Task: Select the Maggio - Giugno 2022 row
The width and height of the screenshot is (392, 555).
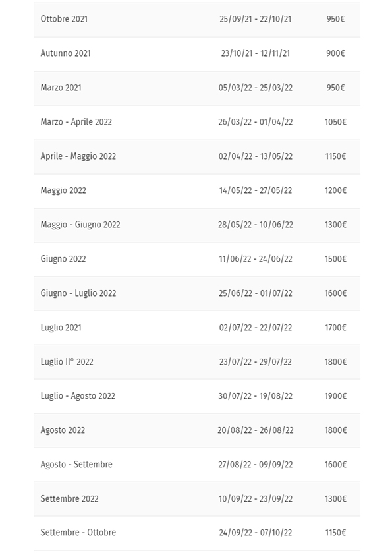Action: coord(197,225)
